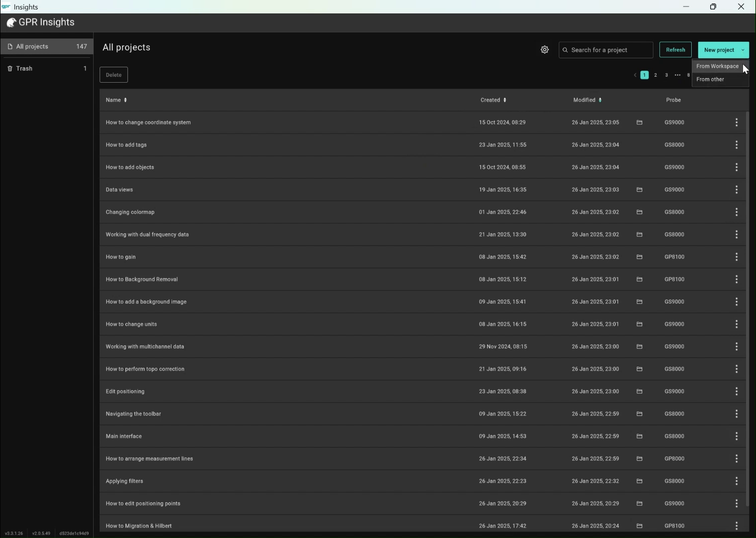Click the GPR Insights logo icon
The image size is (756, 538).
(x=11, y=22)
